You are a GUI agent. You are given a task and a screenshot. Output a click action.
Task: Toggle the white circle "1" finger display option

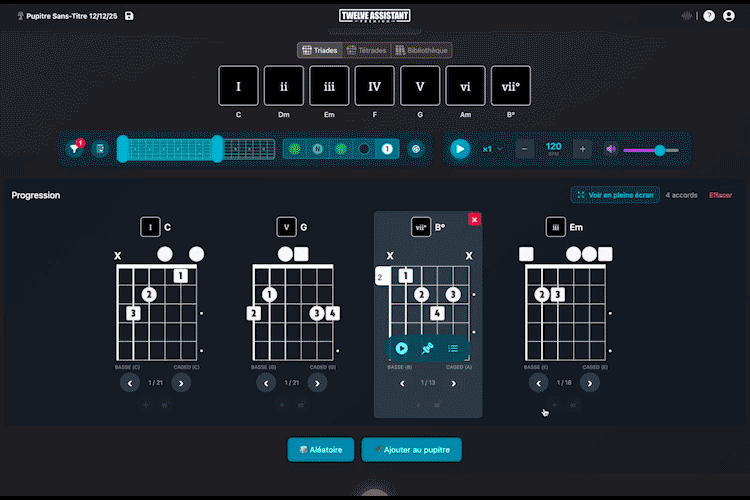387,149
